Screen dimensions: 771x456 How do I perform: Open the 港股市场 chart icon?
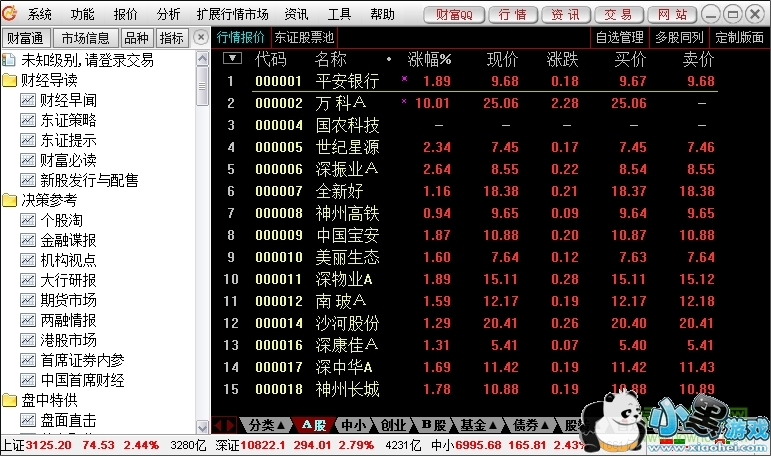(28, 340)
